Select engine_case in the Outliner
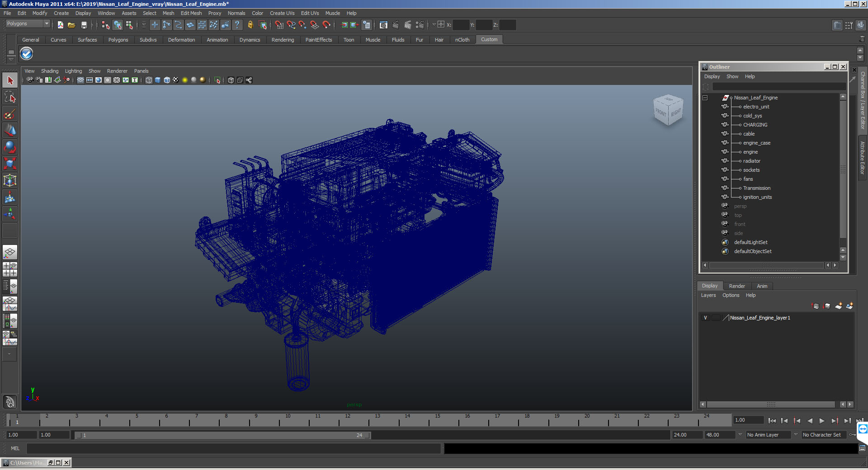This screenshot has width=868, height=470. point(757,143)
